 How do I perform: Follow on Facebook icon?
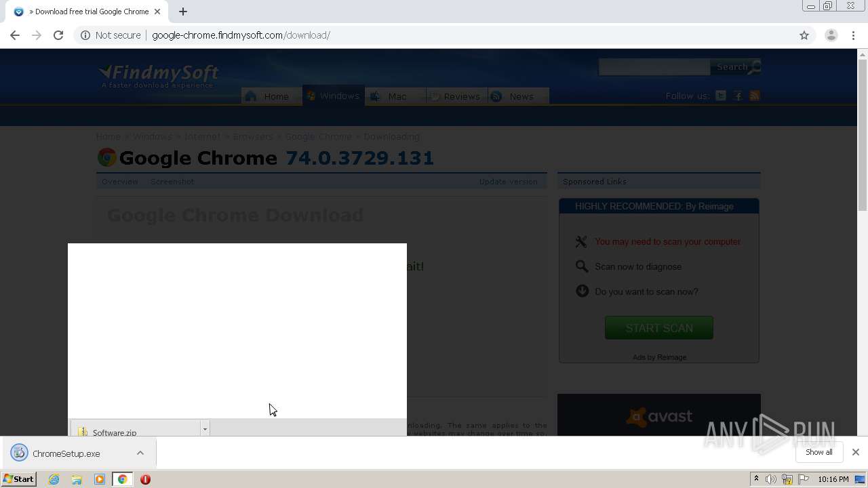[738, 96]
